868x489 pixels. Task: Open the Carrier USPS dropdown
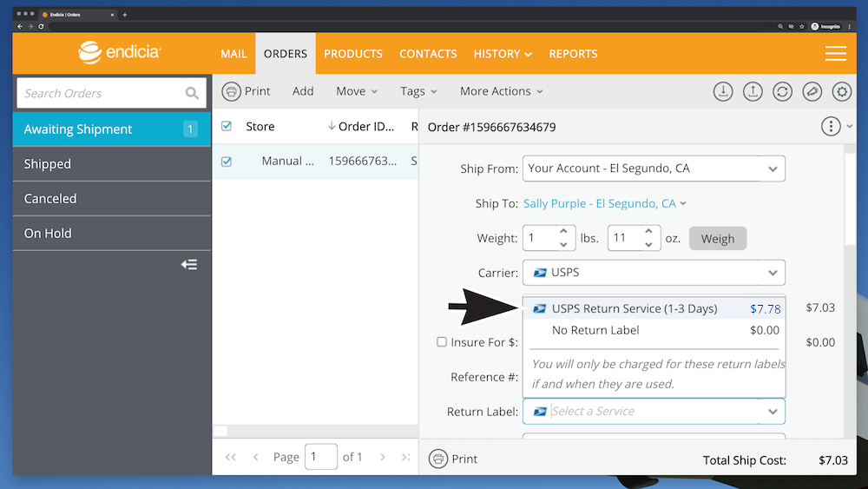tap(654, 273)
